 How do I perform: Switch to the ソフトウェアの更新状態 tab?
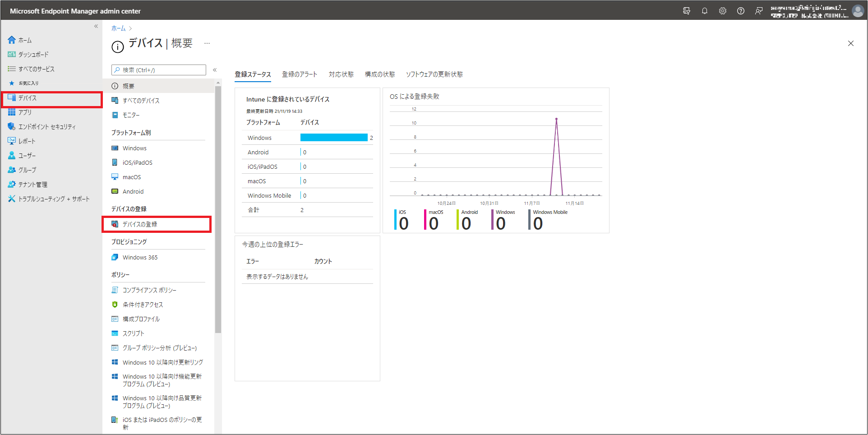coord(434,74)
